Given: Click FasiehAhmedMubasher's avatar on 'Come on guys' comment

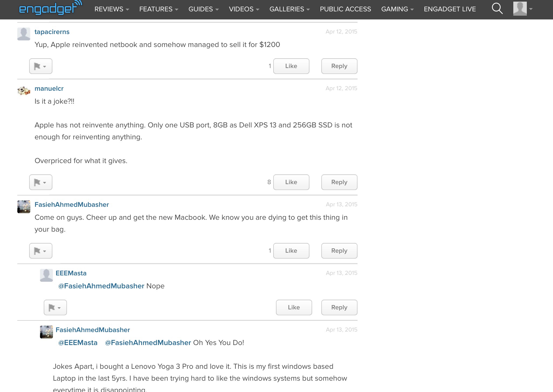Looking at the screenshot, I should [x=24, y=207].
